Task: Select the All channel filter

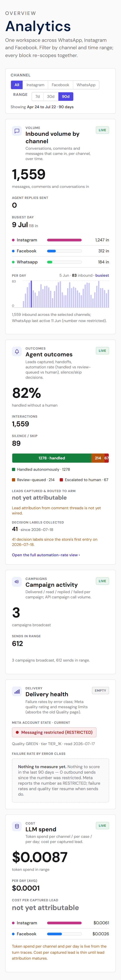Action: pos(17,85)
